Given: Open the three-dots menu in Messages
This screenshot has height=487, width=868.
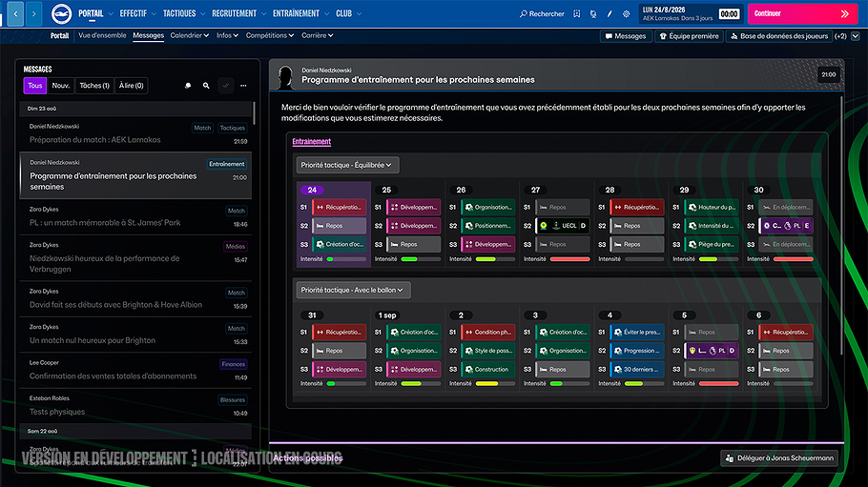Looking at the screenshot, I should point(243,86).
